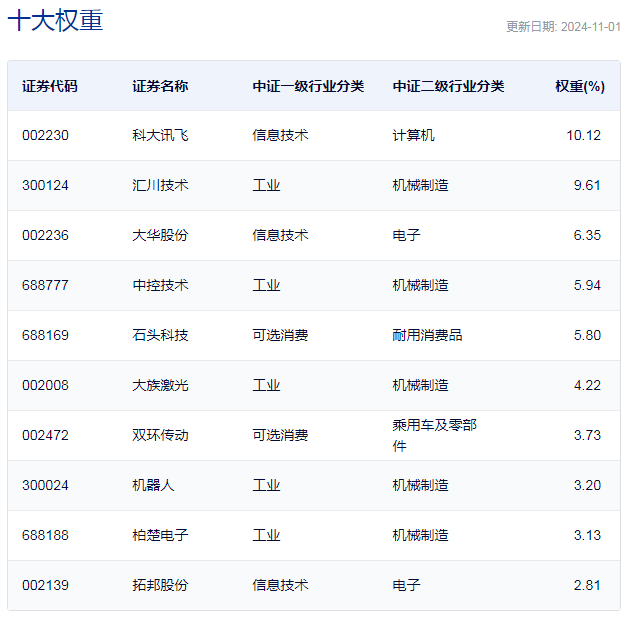Click the 中证一级行业分类 column header

click(308, 86)
